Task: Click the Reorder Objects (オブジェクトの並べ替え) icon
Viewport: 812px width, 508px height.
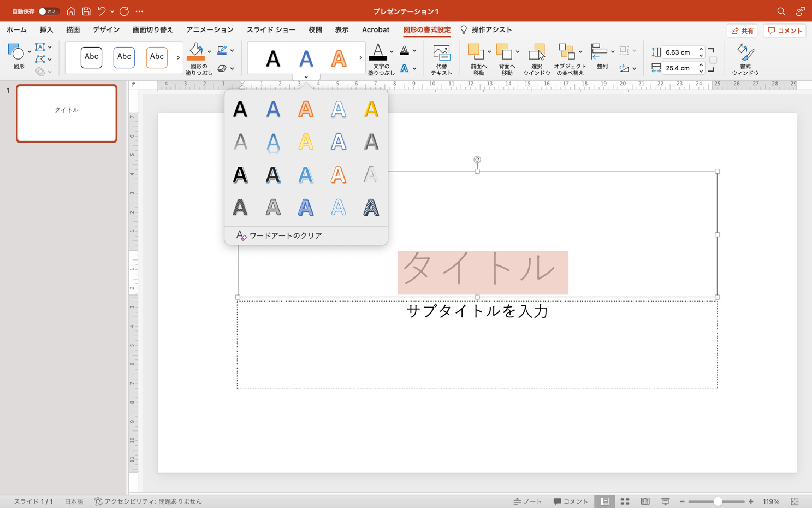Action: coord(566,52)
